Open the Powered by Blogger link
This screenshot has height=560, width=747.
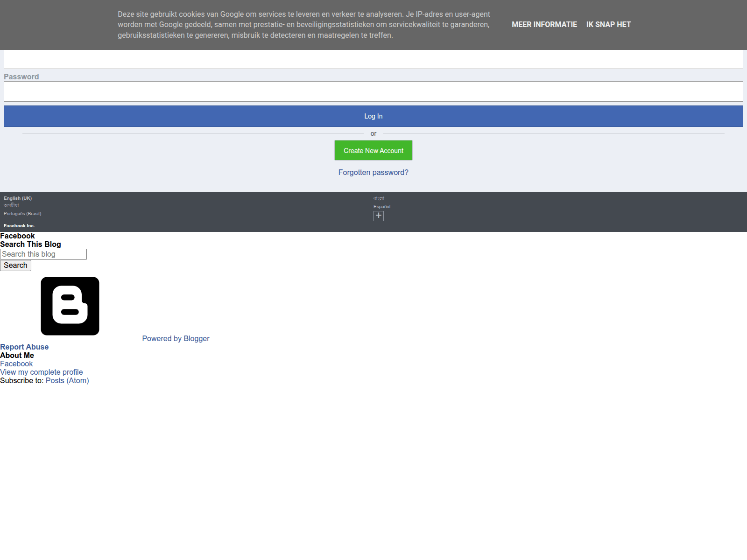[x=176, y=338]
